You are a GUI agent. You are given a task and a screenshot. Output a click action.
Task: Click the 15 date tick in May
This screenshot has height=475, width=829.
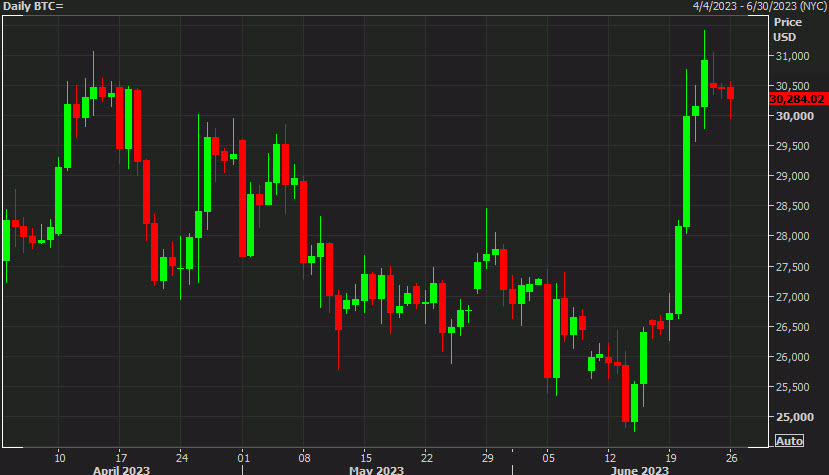(365, 458)
